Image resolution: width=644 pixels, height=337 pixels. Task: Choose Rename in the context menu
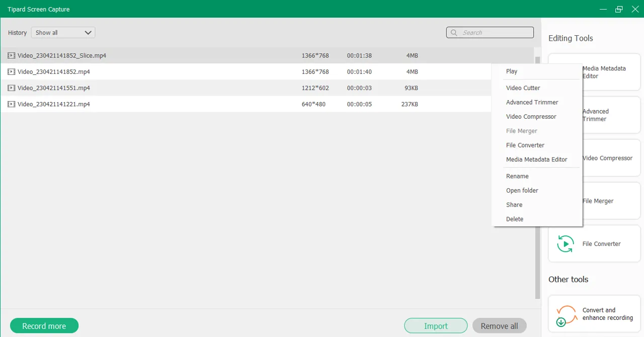coord(517,177)
